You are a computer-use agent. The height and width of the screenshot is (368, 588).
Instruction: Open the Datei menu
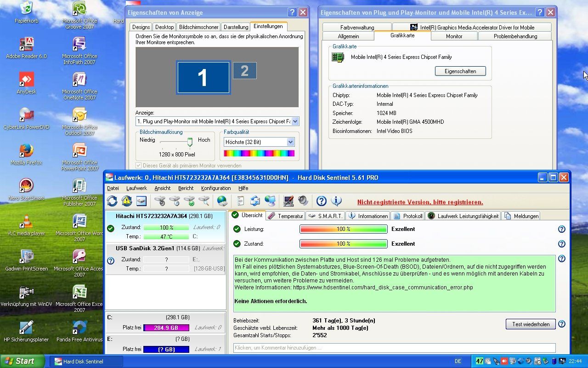[x=113, y=188]
